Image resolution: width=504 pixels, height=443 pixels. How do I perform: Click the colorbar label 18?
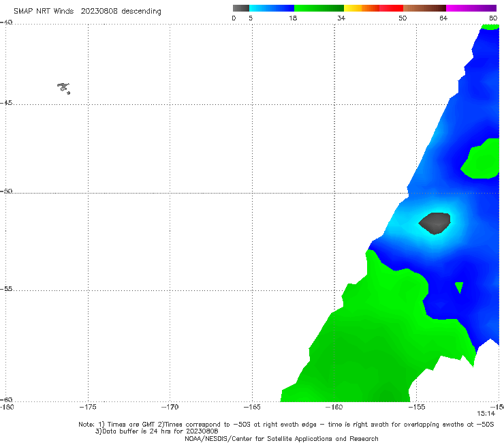click(293, 18)
